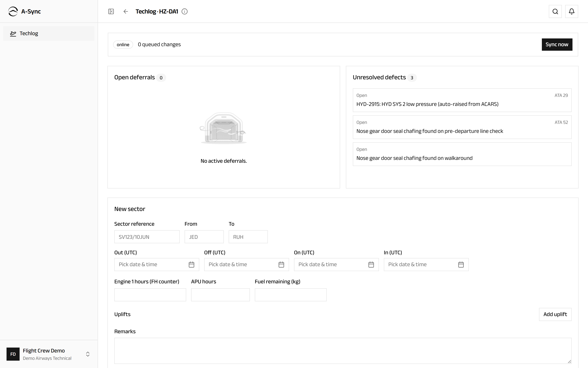Click the ATA 52 label
Viewport: 588px width, 368px height.
[561, 122]
